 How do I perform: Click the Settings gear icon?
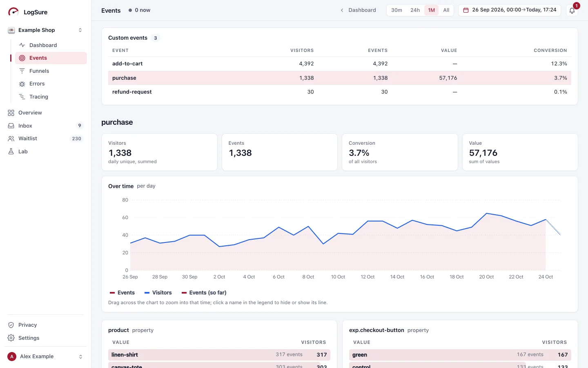(11, 338)
